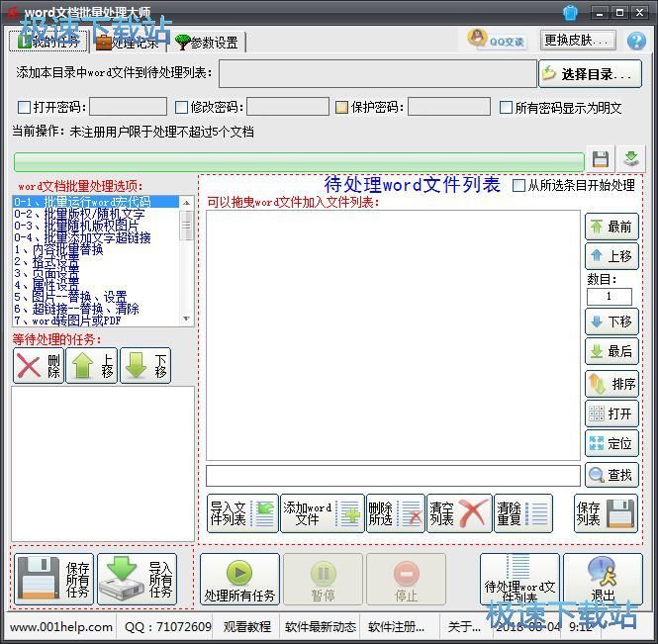Image resolution: width=658 pixels, height=644 pixels.
Task: Remove selected files with 删除所选
Action: pyautogui.click(x=396, y=513)
